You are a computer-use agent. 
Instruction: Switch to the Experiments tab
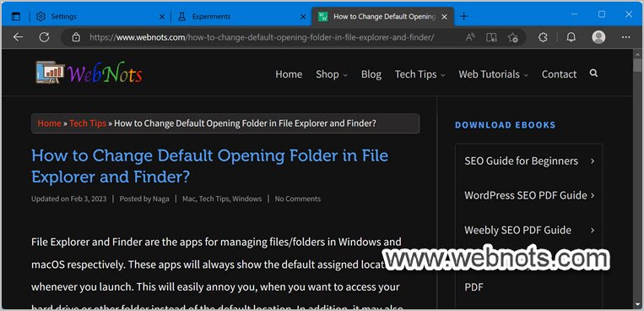pos(241,17)
